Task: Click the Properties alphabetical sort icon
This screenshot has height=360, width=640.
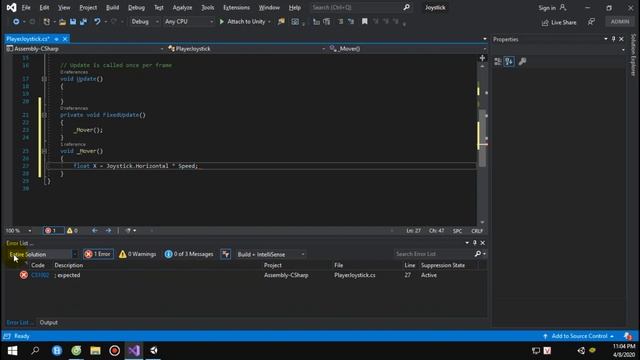Action: click(x=509, y=62)
